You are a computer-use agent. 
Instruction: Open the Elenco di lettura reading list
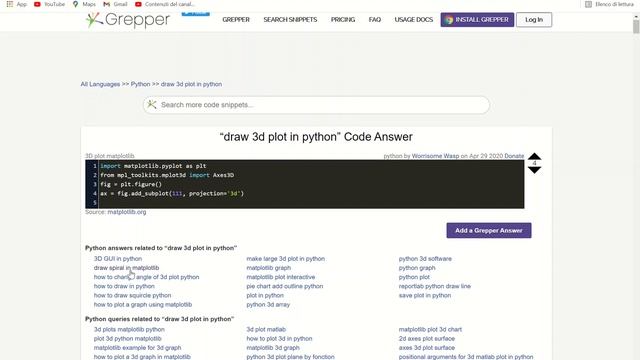coord(609,4)
